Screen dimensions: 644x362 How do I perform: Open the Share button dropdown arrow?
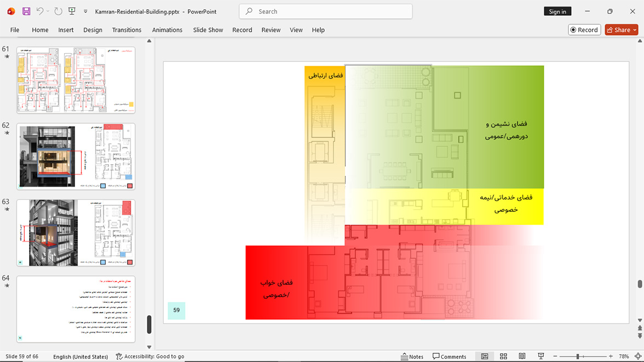point(635,30)
